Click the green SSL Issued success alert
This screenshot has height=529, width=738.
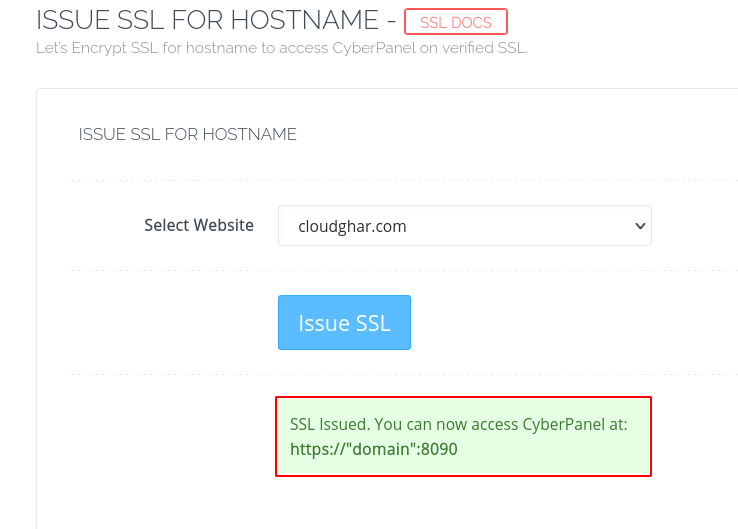pyautogui.click(x=463, y=436)
